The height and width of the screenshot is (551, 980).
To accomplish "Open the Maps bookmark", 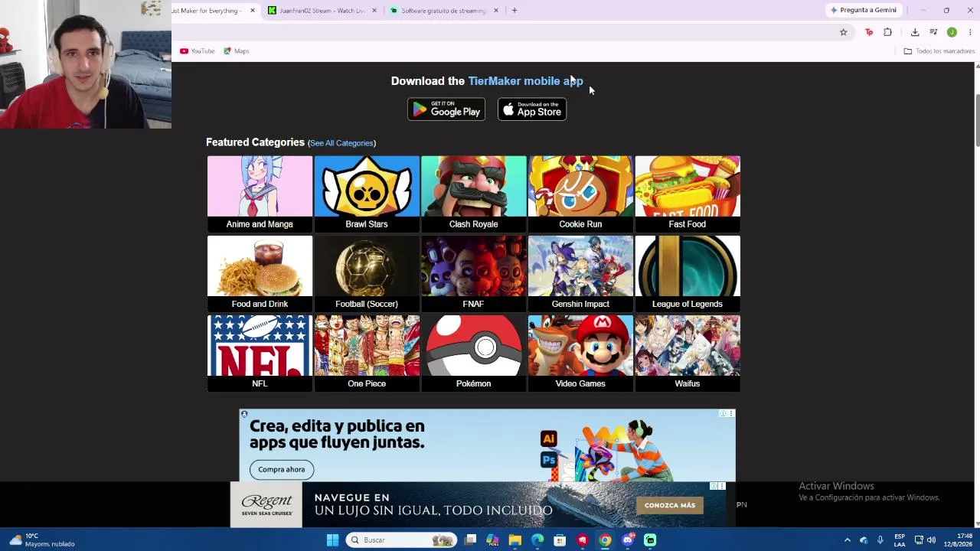I will [237, 51].
